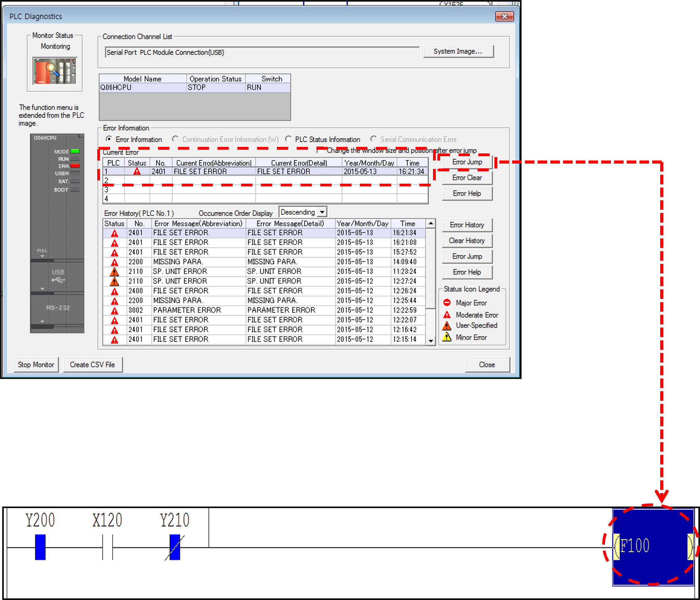700x600 pixels.
Task: Select the 2200 MISSING PARA. entry at 14:09:40
Action: point(264,262)
